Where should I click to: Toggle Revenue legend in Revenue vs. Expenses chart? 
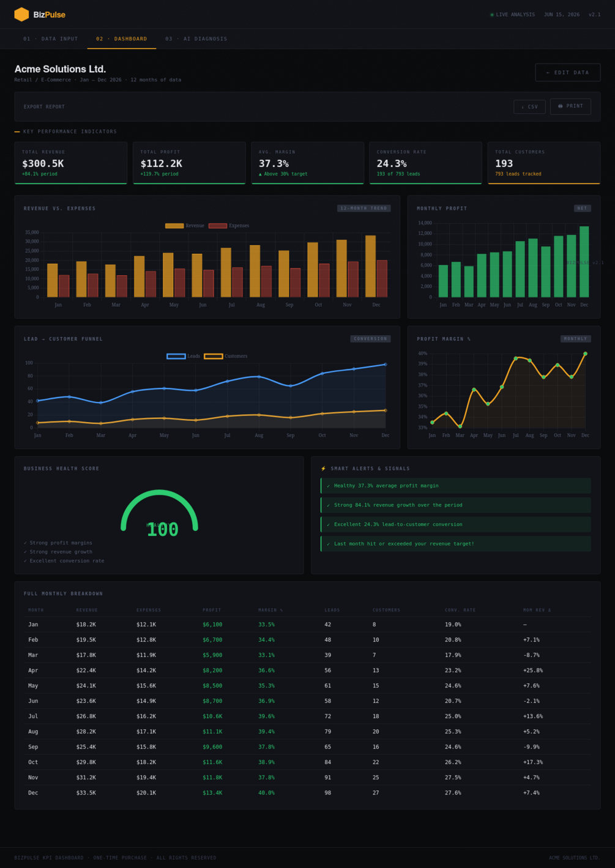point(185,226)
